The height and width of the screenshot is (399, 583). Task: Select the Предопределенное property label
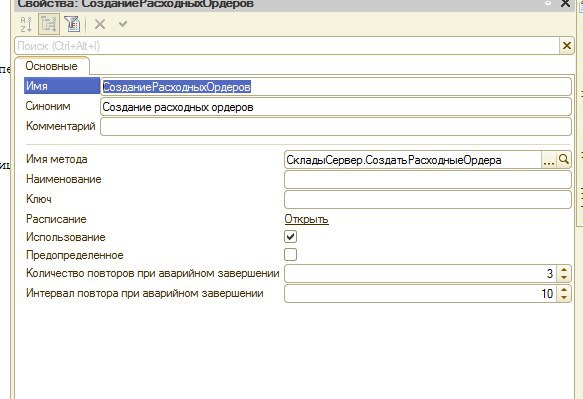74,255
